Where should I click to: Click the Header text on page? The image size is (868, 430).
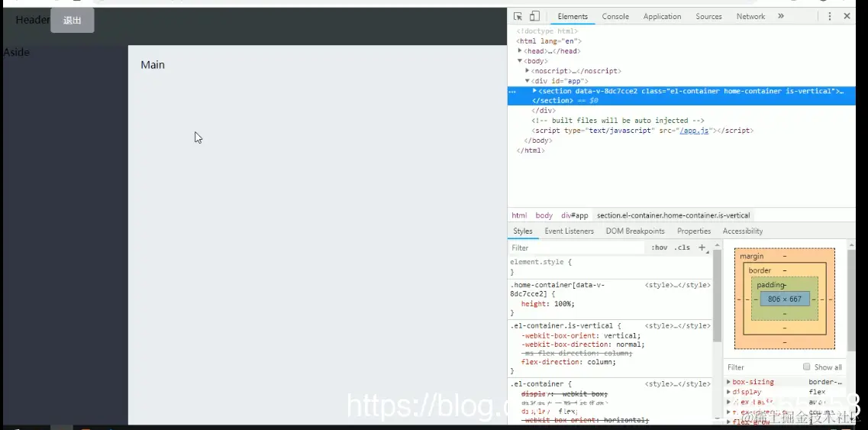(x=33, y=20)
